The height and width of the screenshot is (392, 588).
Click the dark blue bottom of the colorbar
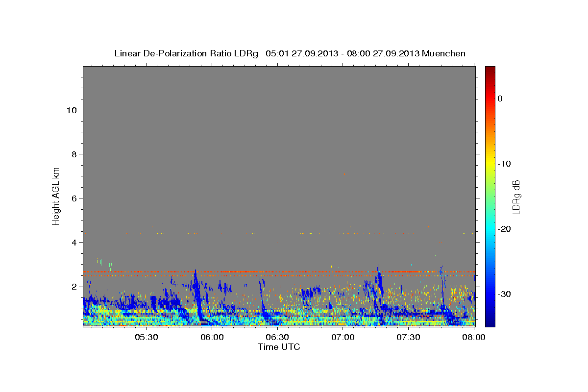490,322
